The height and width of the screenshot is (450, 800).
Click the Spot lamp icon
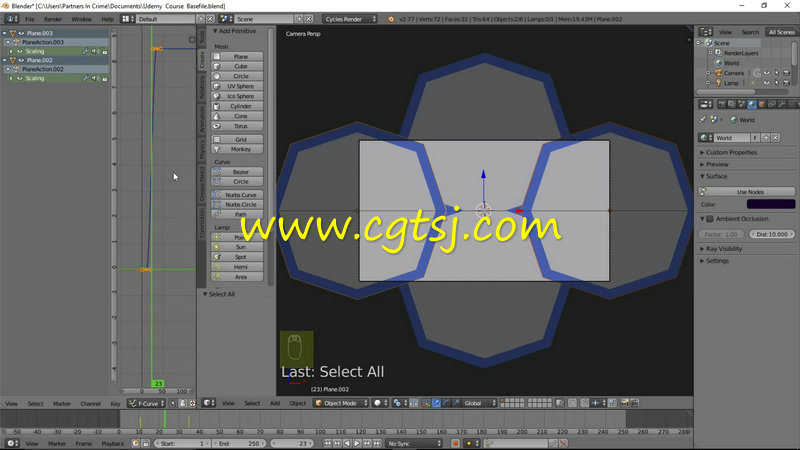point(217,257)
